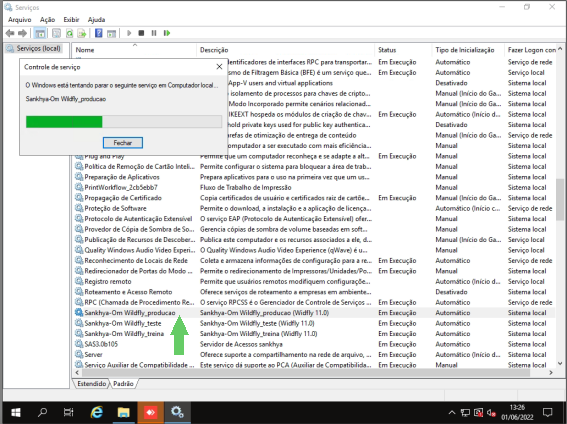Select the Sankhya-Om Wildfly_teste service icon
The height and width of the screenshot is (424, 567).
(x=79, y=323)
